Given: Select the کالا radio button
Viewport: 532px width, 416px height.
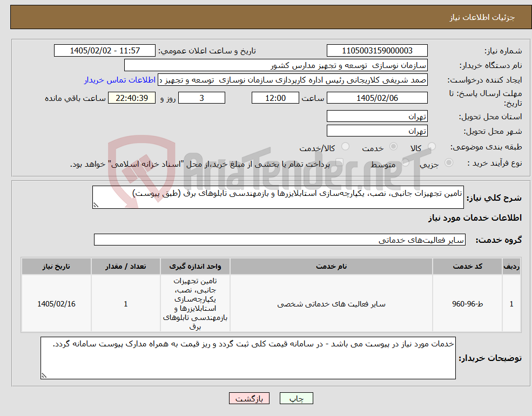Looking at the screenshot, I should click(x=432, y=146).
